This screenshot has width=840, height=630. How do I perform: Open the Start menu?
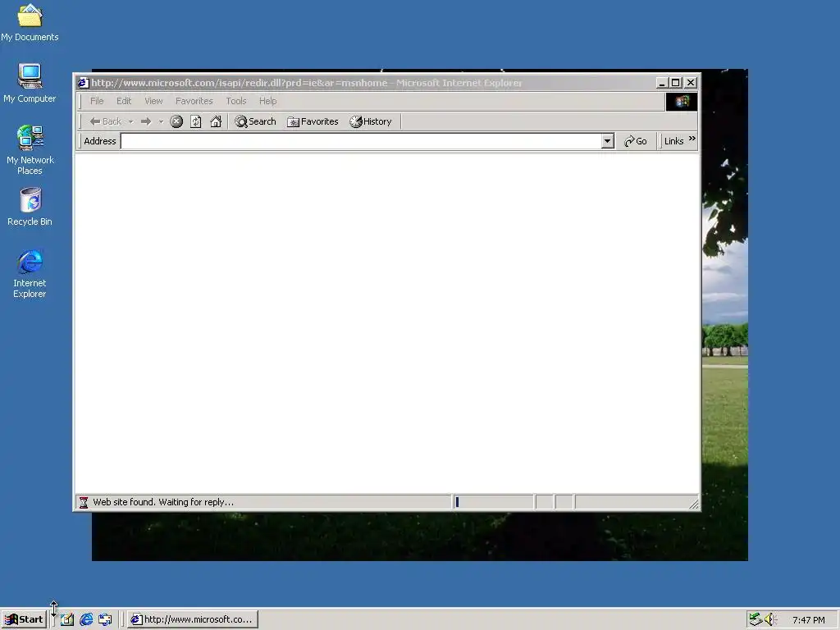tap(23, 619)
